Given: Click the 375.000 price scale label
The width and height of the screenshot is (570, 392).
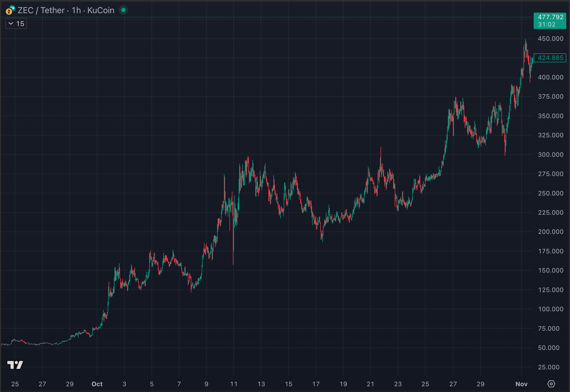Looking at the screenshot, I should click(551, 97).
